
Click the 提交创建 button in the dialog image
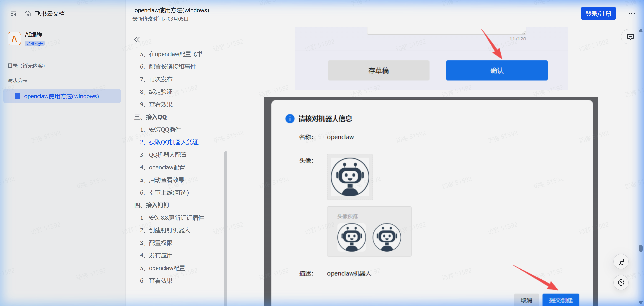click(561, 299)
